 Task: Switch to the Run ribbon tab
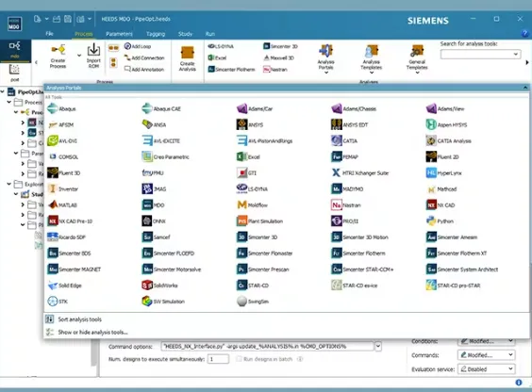point(210,34)
